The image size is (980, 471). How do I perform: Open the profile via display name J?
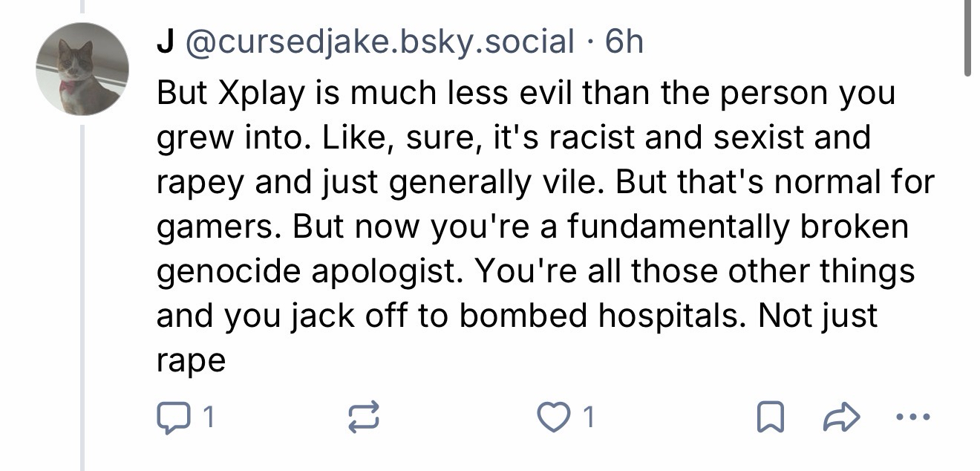coord(164,42)
